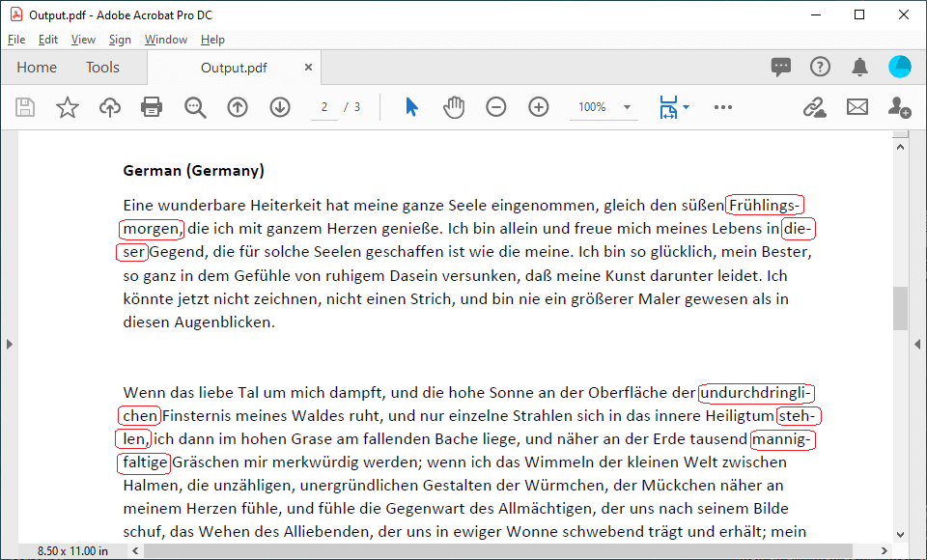Go to next page with down arrow
This screenshot has width=927, height=560.
tap(280, 107)
